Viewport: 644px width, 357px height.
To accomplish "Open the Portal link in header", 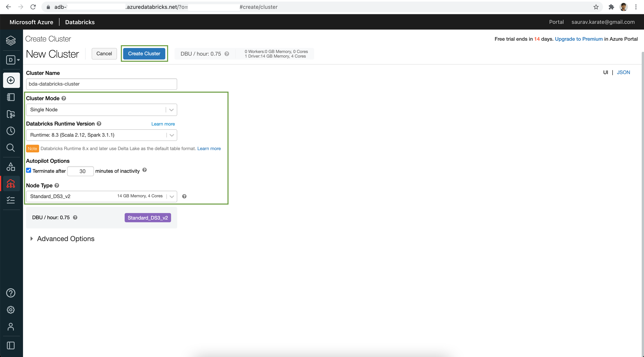I will click(x=556, y=22).
